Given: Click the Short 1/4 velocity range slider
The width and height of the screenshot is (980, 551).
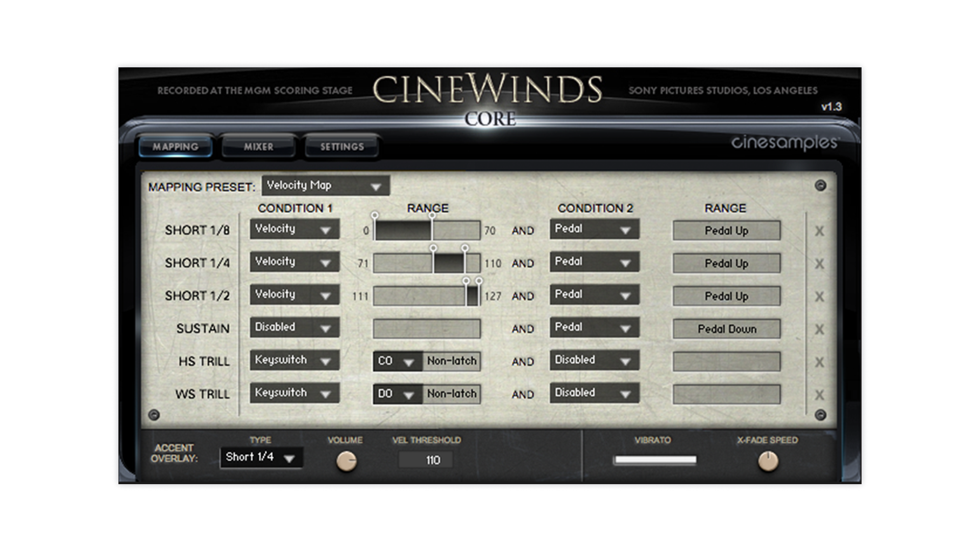Looking at the screenshot, I should pos(427,263).
